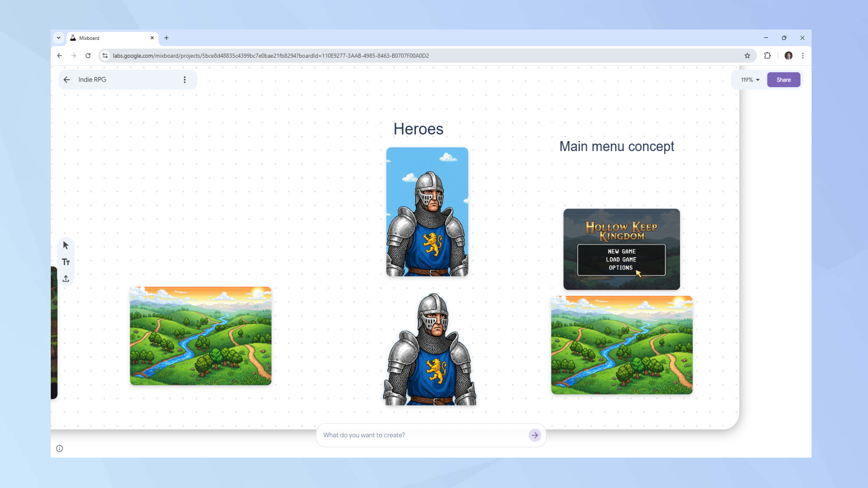
Task: Click the Chrome profile avatar
Action: (789, 56)
